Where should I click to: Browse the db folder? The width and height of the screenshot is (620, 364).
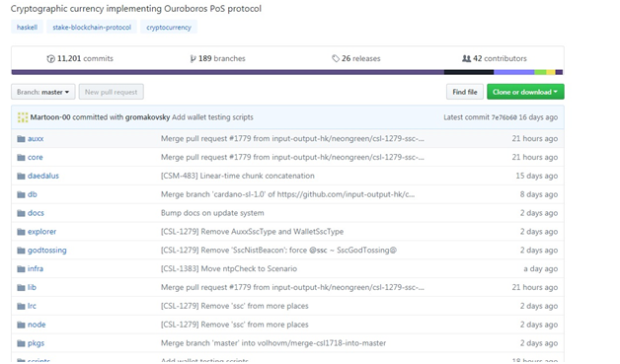[33, 194]
